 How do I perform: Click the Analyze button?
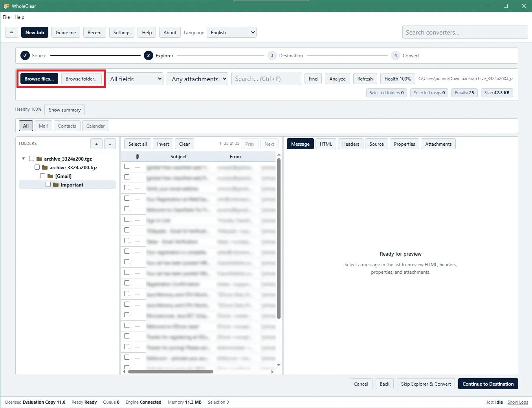pos(338,79)
